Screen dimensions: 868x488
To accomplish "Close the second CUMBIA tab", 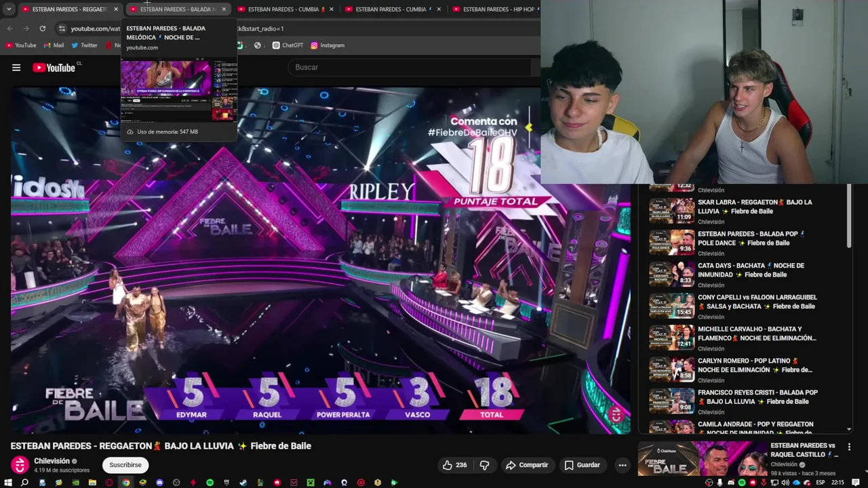I will (439, 9).
